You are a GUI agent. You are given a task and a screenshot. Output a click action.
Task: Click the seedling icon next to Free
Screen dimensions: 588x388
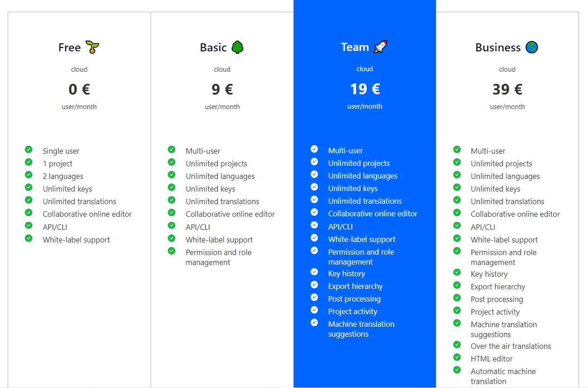[x=92, y=47]
